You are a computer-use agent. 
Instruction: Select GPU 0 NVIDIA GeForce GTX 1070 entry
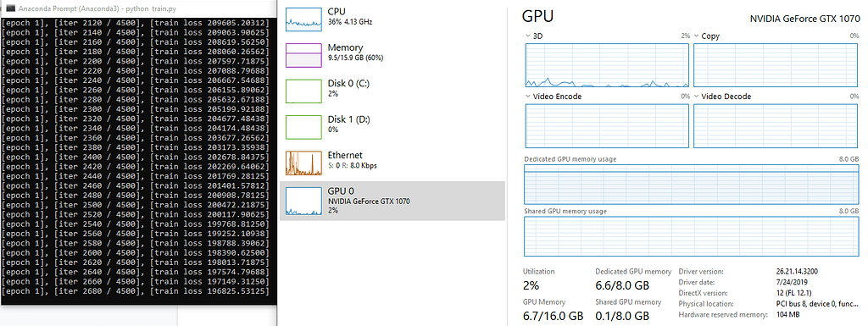pos(392,201)
